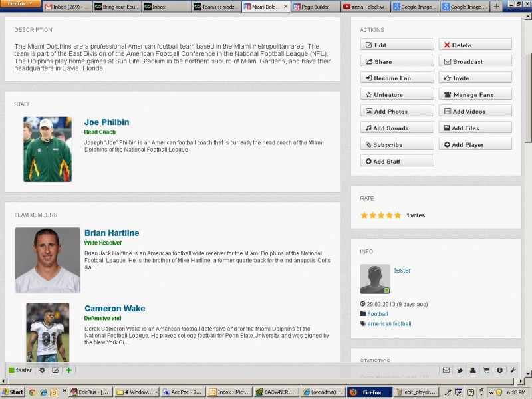This screenshot has width=532, height=399.
Task: Open the EditPlus taskbar window
Action: pos(90,392)
